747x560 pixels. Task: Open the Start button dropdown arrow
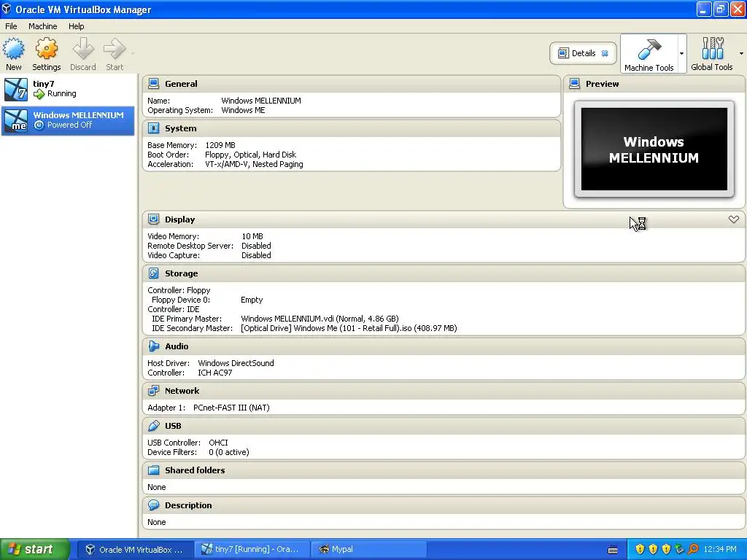(x=132, y=53)
